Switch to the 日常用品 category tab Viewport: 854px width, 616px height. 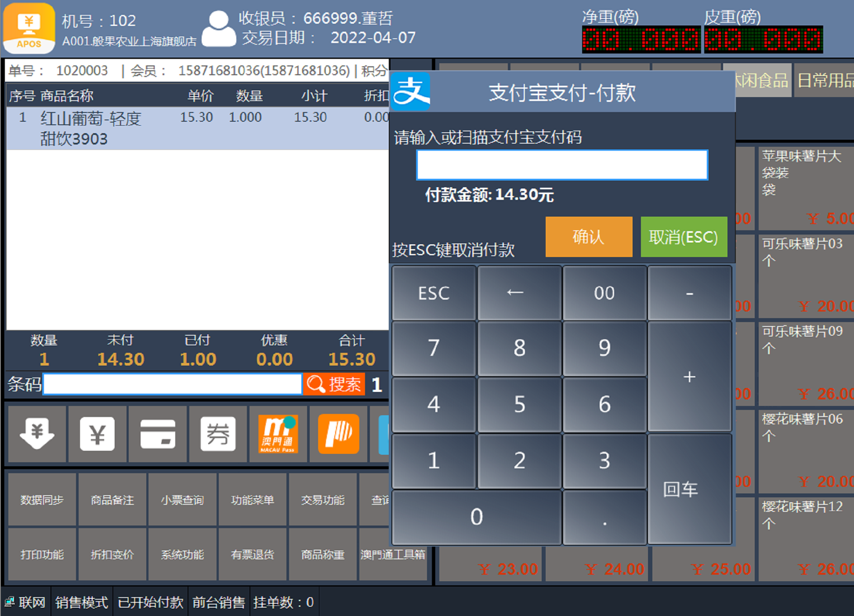pyautogui.click(x=824, y=80)
